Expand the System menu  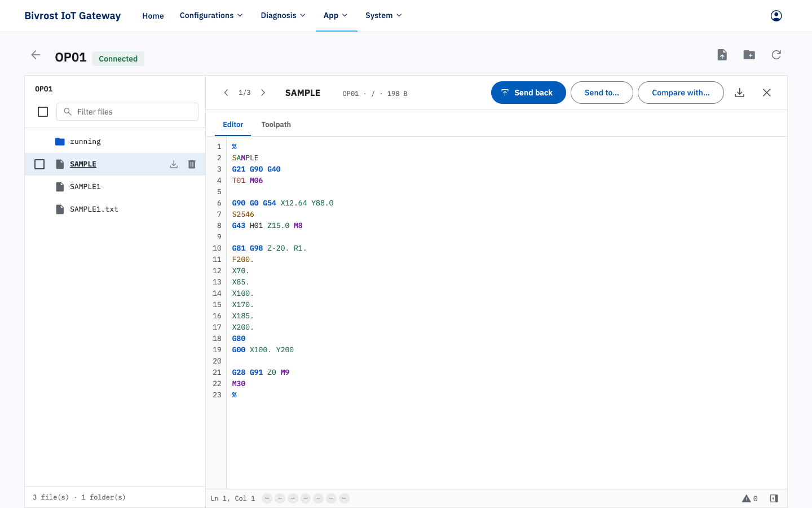384,16
